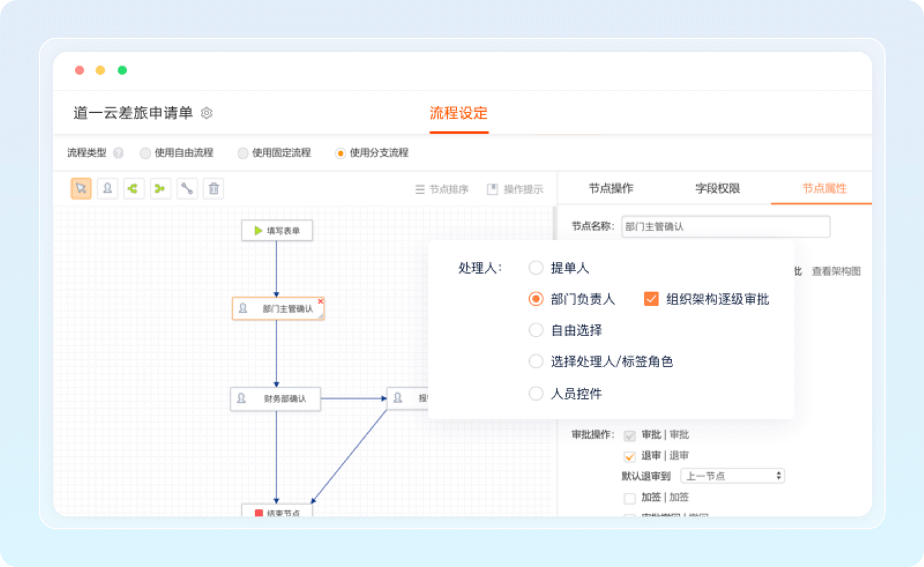This screenshot has width=924, height=567.
Task: Click the merge node tool
Action: tap(160, 189)
